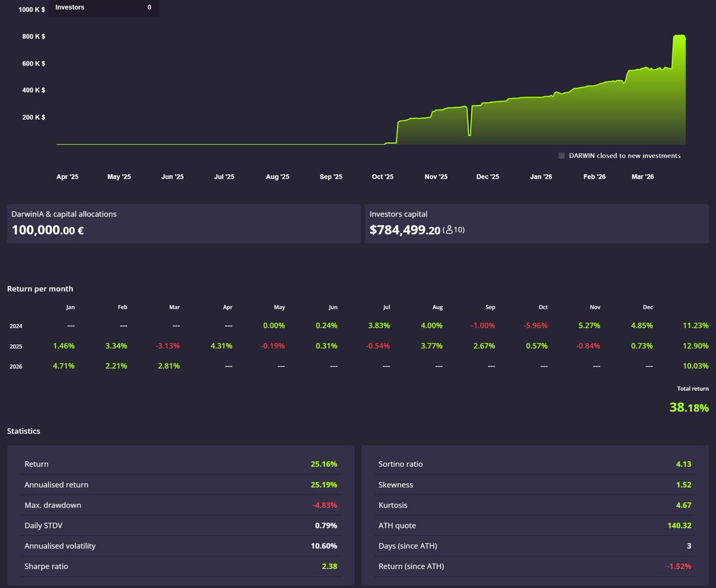The height and width of the screenshot is (588, 716).
Task: Click the Mar '26 axis label on the chart
Action: point(642,177)
